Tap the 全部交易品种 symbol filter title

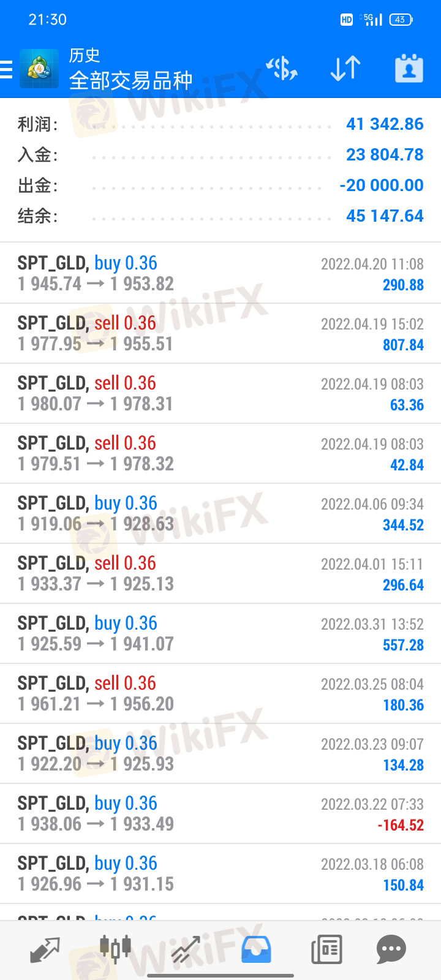point(130,80)
